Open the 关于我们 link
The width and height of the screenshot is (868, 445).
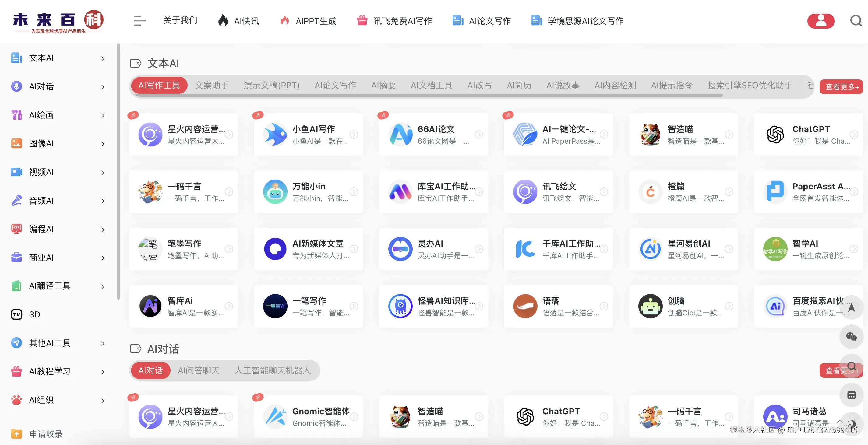click(180, 21)
